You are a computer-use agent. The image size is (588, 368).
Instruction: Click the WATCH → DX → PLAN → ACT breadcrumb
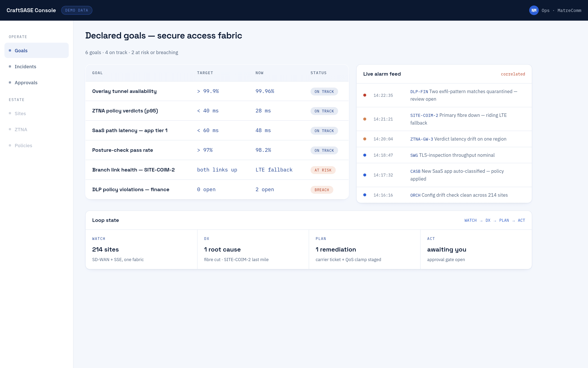(495, 220)
